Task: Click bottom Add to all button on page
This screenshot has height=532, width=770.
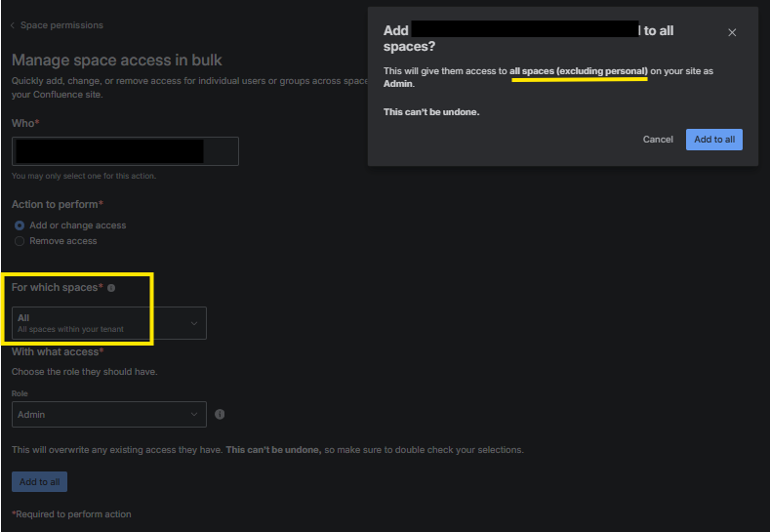Action: 39,482
